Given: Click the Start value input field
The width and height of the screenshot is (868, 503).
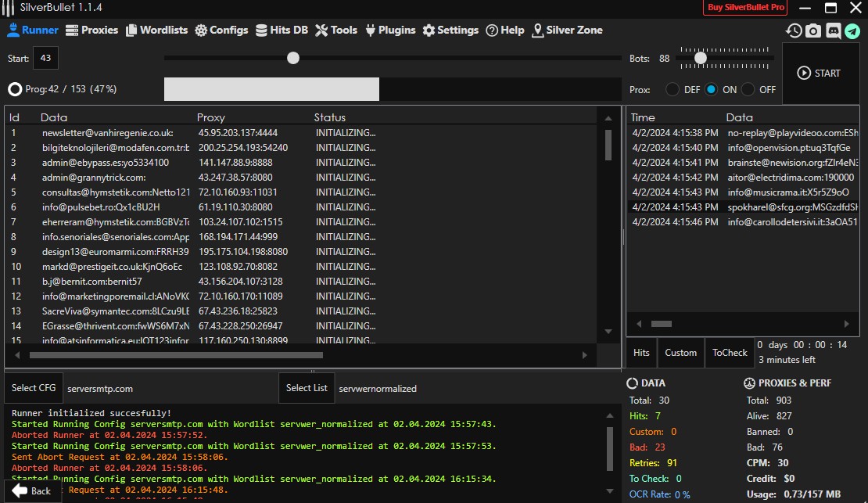Looking at the screenshot, I should pyautogui.click(x=45, y=58).
